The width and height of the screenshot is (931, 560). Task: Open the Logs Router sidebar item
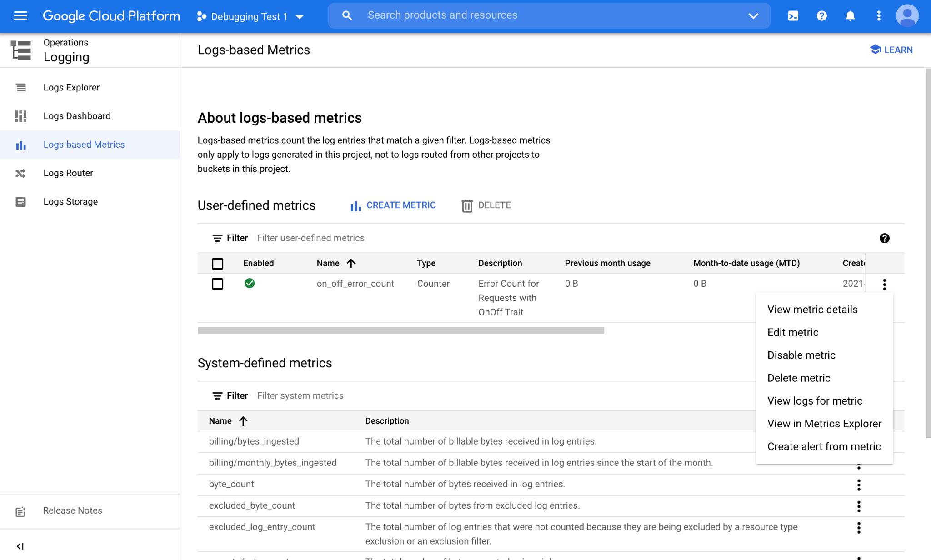tap(68, 173)
